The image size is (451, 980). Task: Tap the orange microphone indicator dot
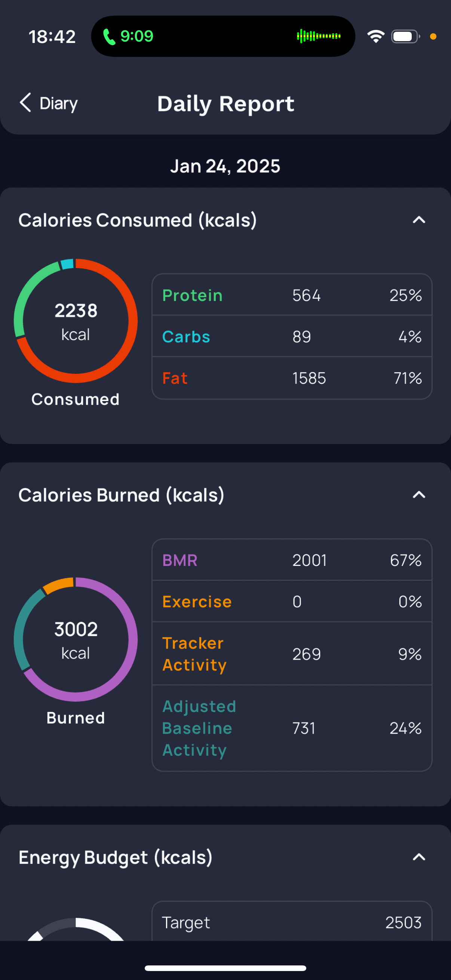(433, 37)
